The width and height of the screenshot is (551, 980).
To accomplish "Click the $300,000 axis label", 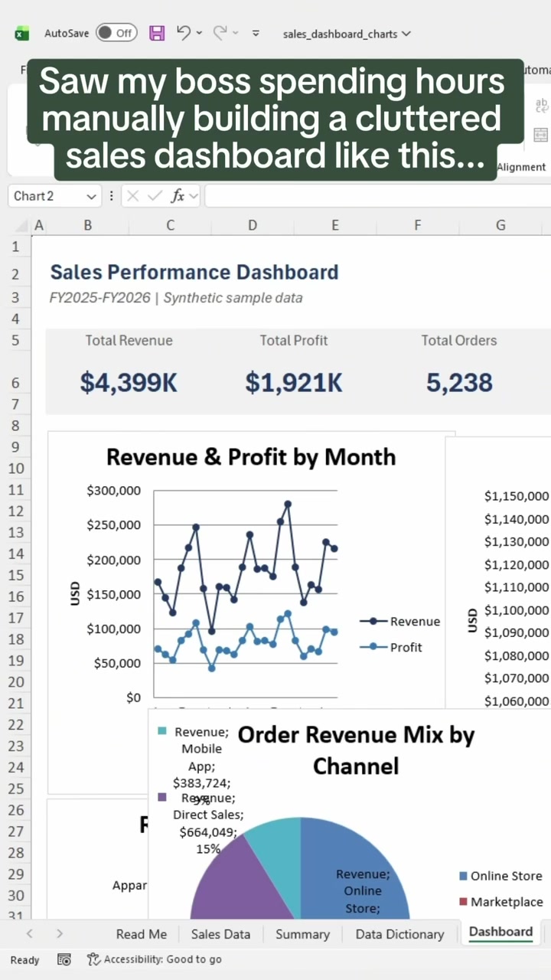I will tap(114, 491).
